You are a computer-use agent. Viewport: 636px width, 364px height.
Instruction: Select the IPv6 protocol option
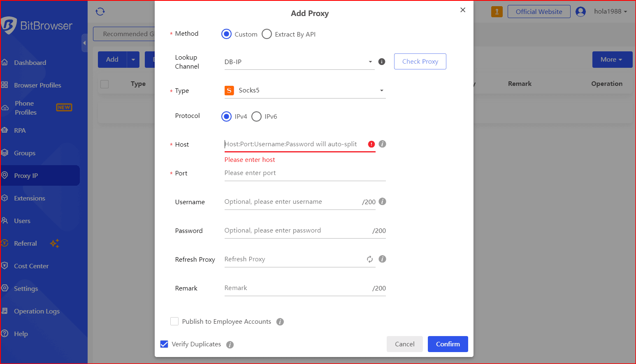click(256, 117)
